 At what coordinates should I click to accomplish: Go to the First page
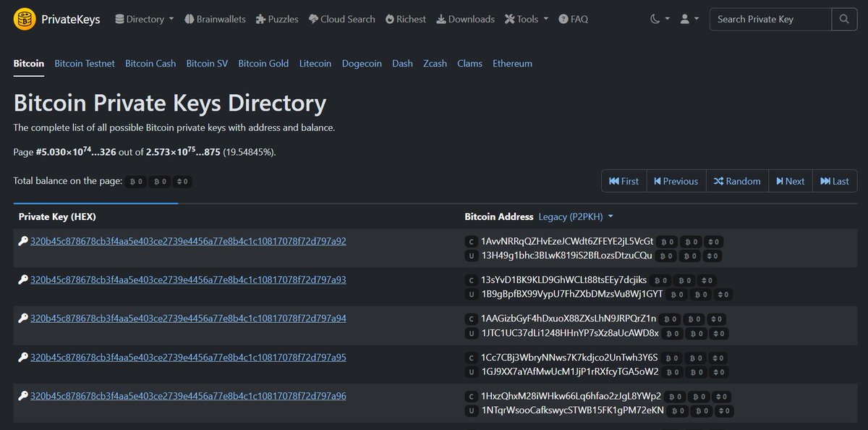pos(624,181)
